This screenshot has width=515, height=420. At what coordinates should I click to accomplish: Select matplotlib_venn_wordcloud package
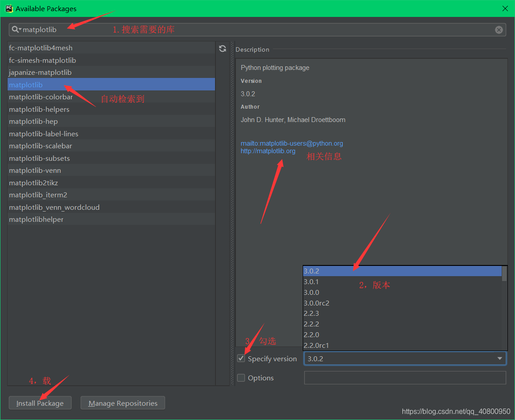111,208
